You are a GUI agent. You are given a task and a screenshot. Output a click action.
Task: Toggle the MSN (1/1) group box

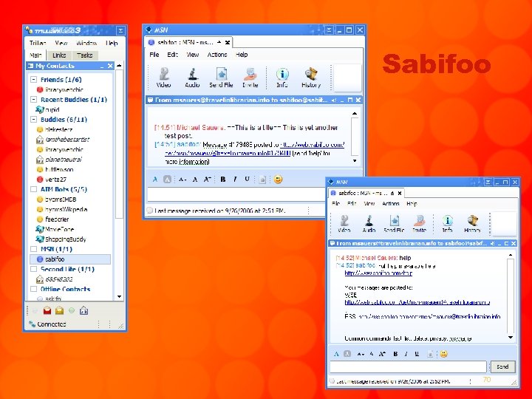33,249
